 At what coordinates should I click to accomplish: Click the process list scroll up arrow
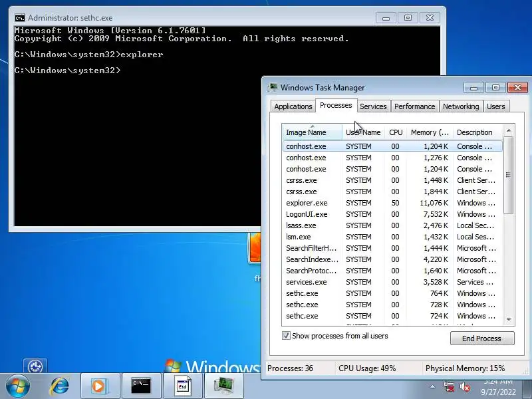tap(509, 130)
